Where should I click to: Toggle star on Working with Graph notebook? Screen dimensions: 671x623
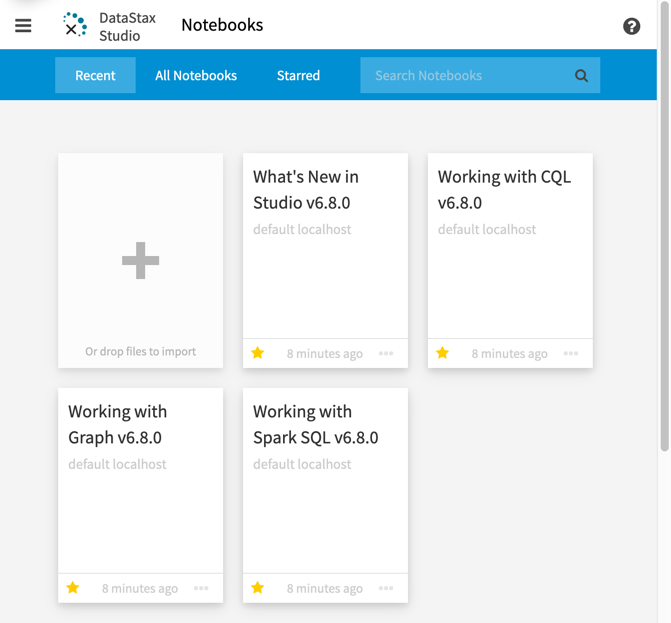click(73, 588)
